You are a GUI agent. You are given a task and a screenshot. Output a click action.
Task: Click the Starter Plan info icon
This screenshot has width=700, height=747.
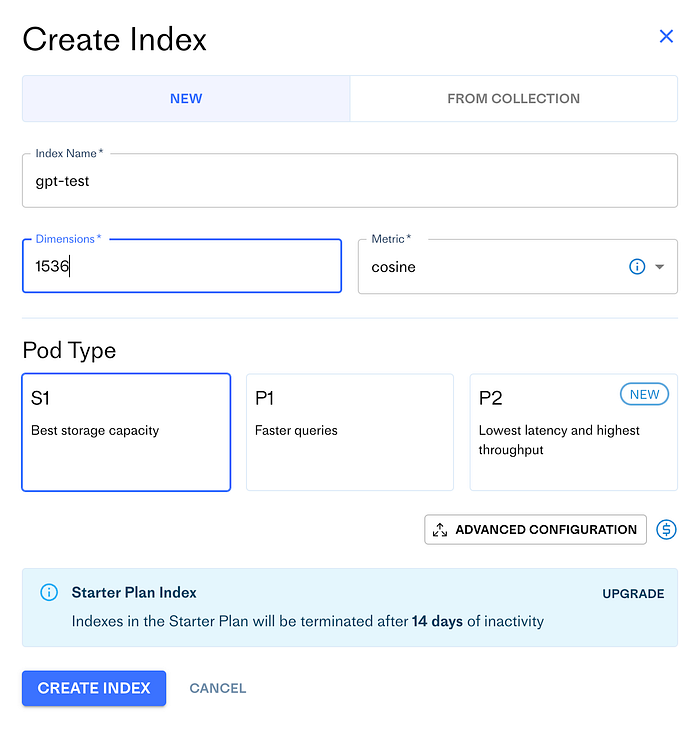click(49, 593)
